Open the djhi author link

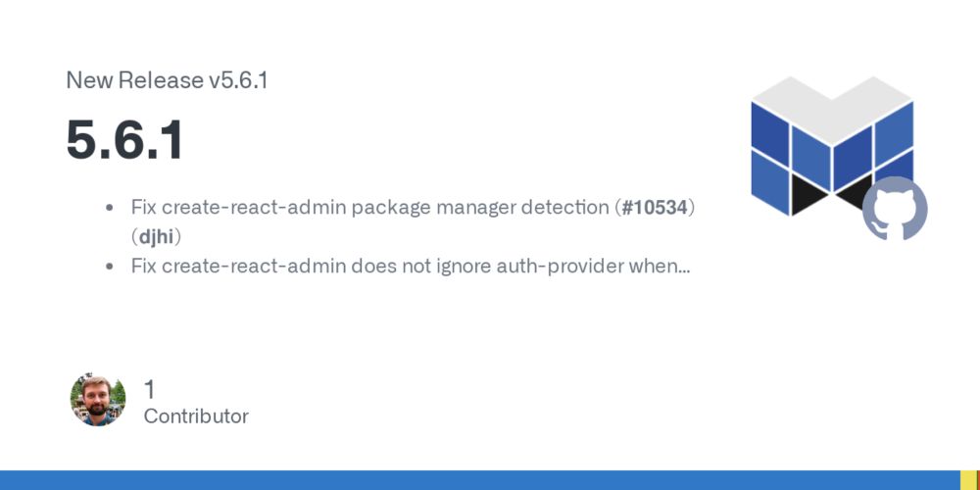pyautogui.click(x=156, y=237)
